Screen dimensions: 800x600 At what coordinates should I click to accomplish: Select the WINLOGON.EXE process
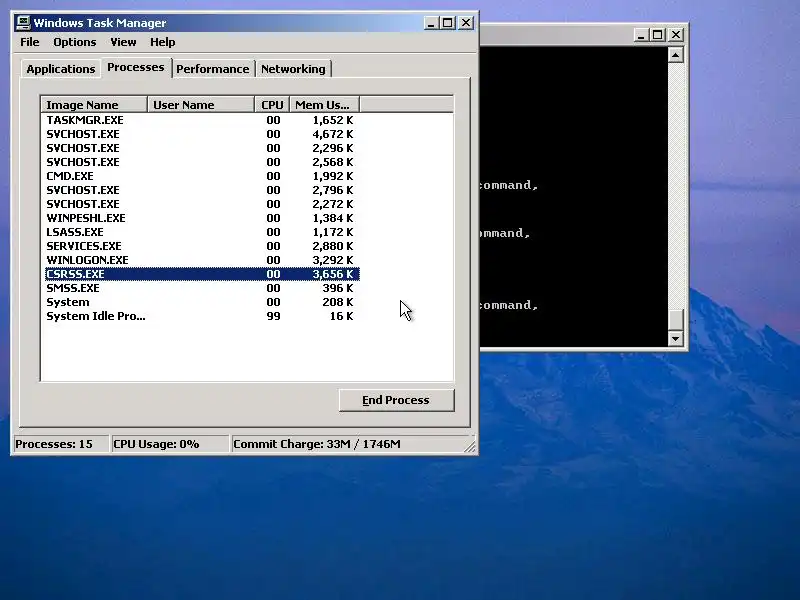coord(202,260)
